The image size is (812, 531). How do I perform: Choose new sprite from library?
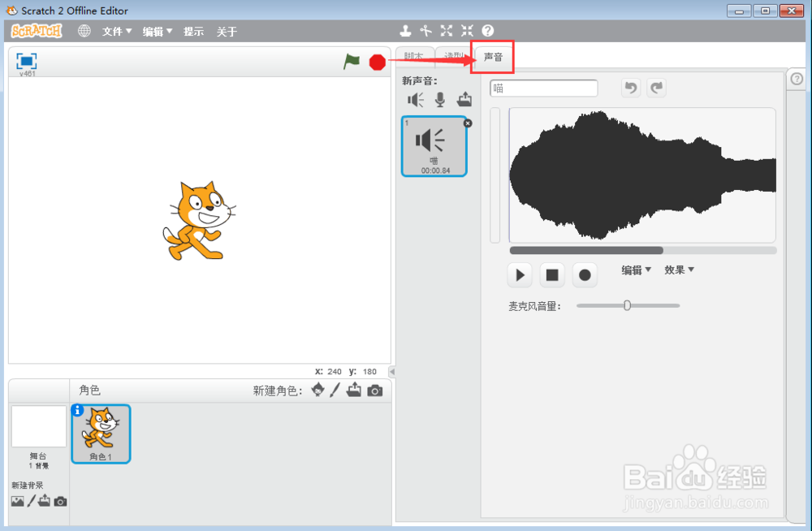(x=318, y=390)
